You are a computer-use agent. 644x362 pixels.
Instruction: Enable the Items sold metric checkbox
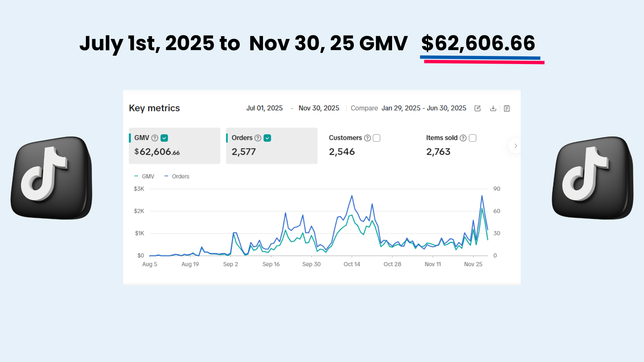point(473,138)
